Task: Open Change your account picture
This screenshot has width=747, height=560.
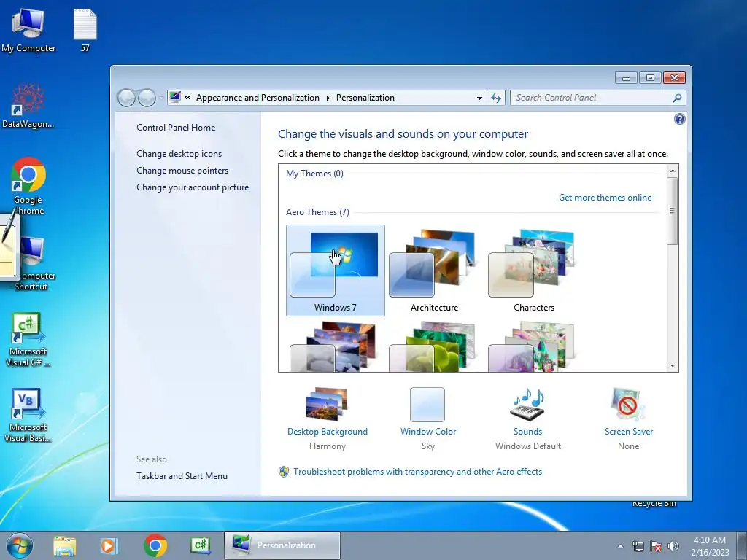Action: click(x=193, y=187)
